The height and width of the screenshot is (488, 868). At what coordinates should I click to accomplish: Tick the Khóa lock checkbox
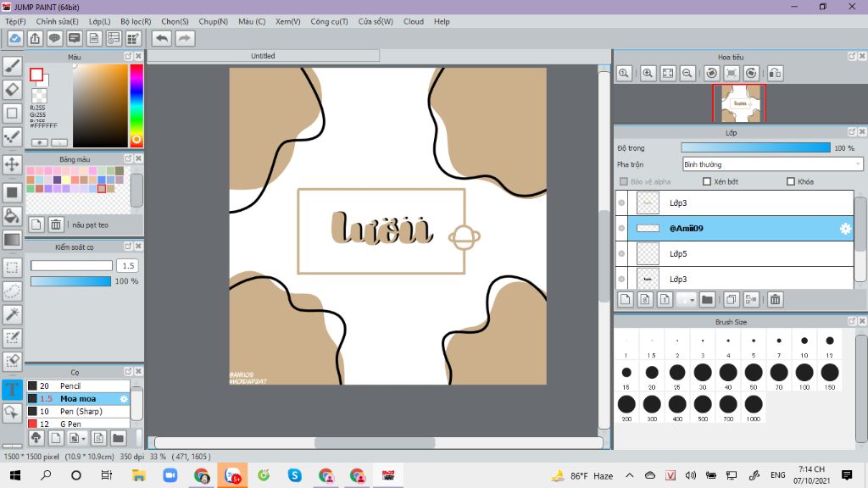pyautogui.click(x=791, y=181)
